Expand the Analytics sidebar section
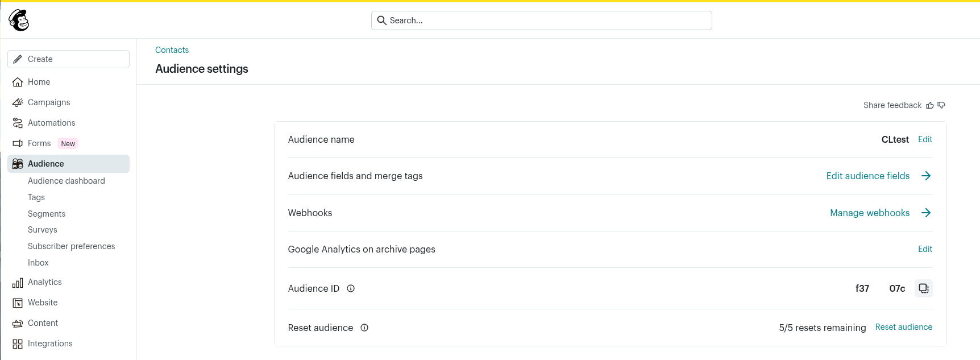 click(45, 282)
